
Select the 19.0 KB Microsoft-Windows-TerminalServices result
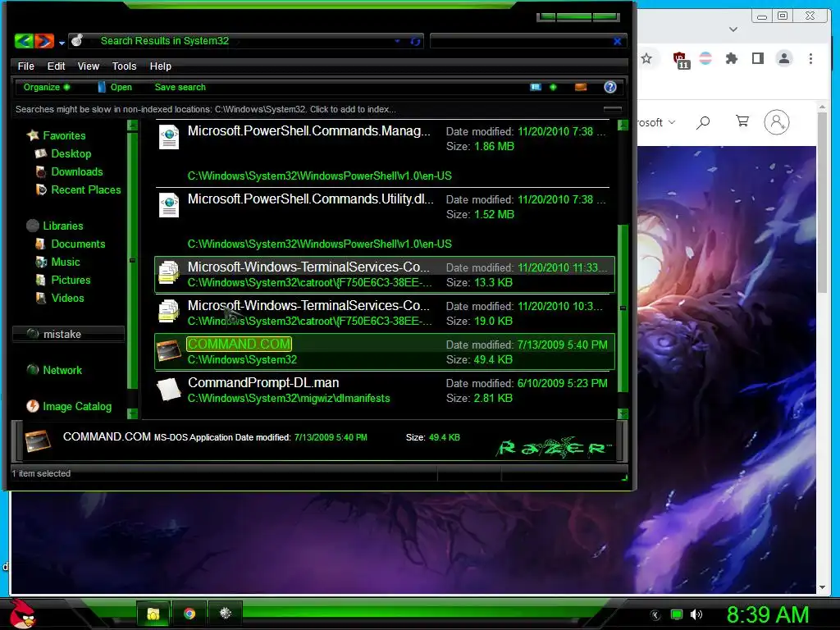pos(385,313)
